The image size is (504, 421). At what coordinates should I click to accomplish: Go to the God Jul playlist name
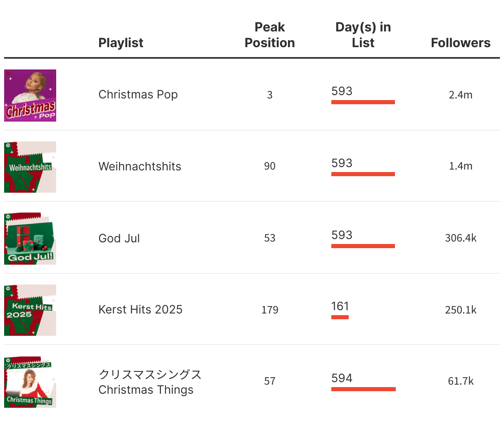(x=119, y=238)
